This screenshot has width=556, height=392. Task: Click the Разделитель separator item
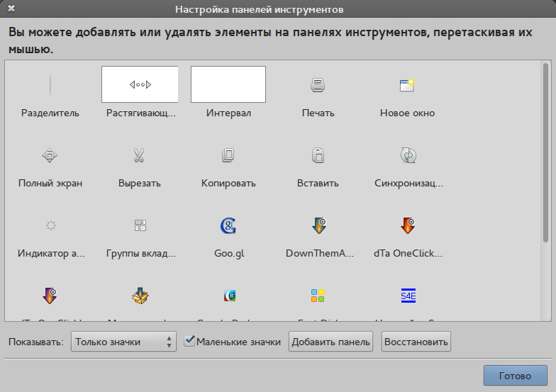pos(50,86)
